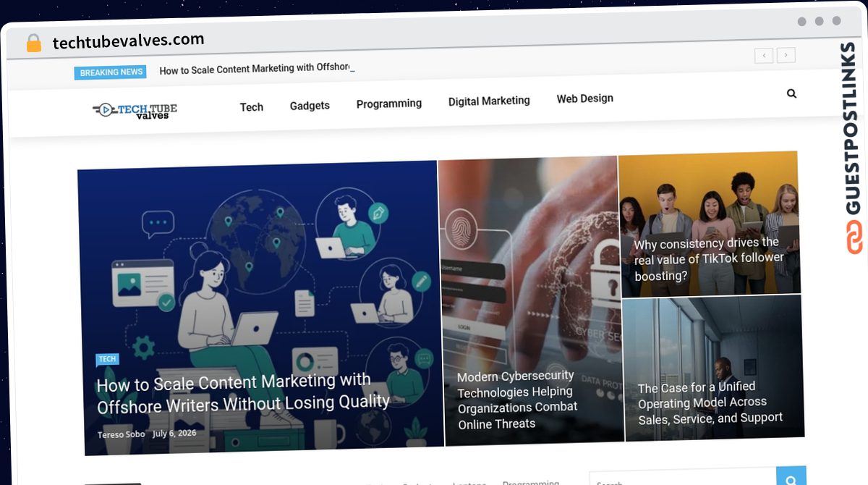Select Digital Marketing in navigation
868x485 pixels.
click(489, 101)
